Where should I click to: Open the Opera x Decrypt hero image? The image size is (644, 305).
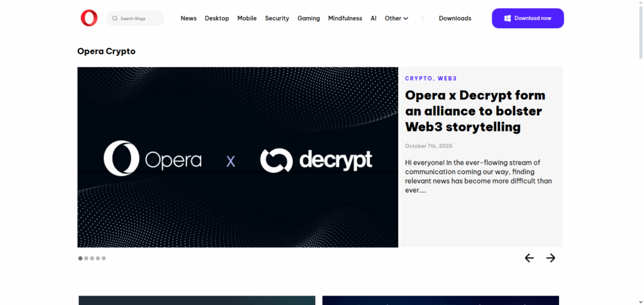tap(238, 157)
